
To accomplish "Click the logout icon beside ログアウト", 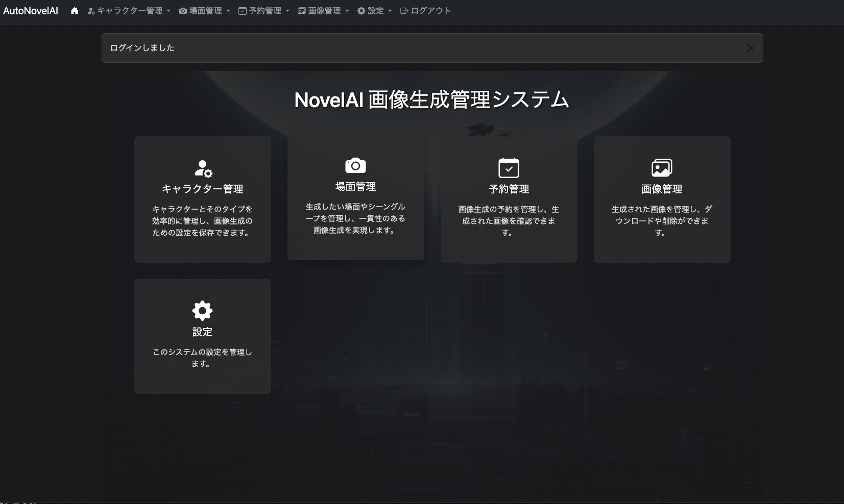I will [403, 10].
